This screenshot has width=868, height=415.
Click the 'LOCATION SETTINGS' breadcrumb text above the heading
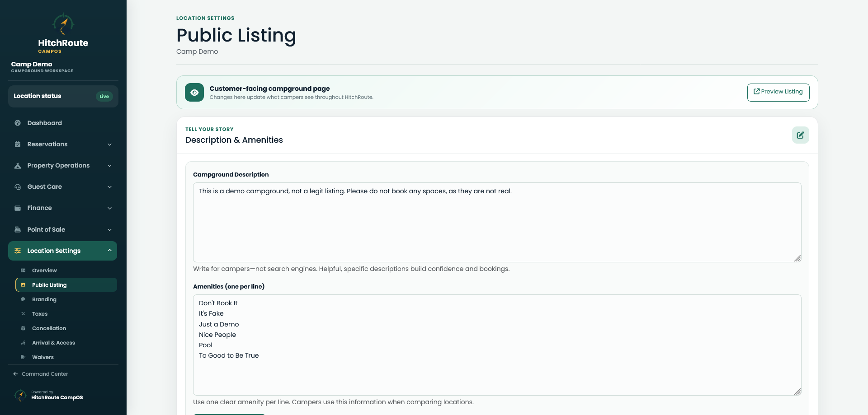coord(205,18)
